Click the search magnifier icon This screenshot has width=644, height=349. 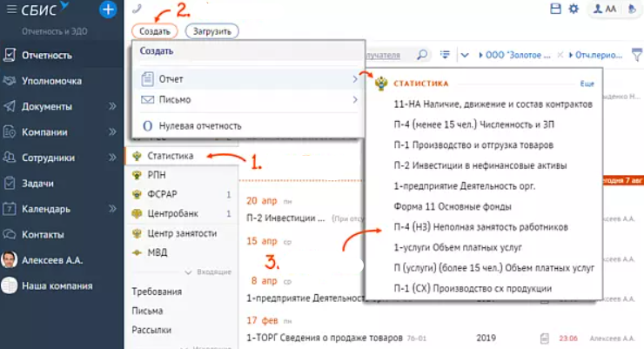[x=422, y=55]
